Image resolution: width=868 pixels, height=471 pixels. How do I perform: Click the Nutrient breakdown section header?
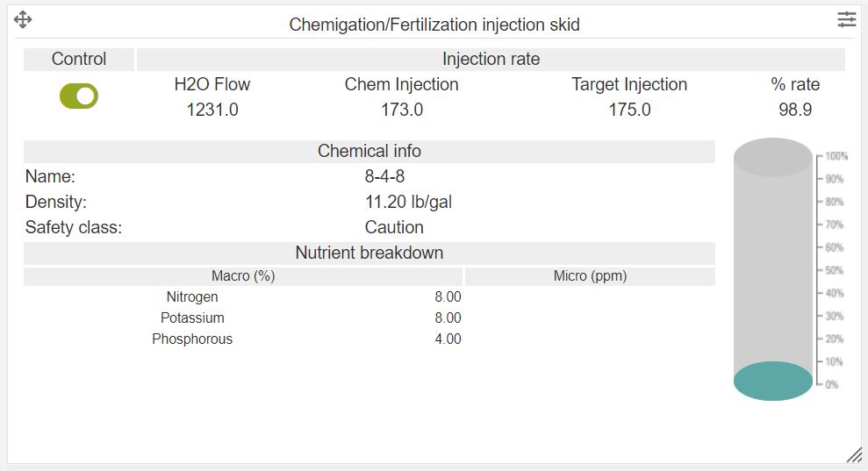[369, 253]
